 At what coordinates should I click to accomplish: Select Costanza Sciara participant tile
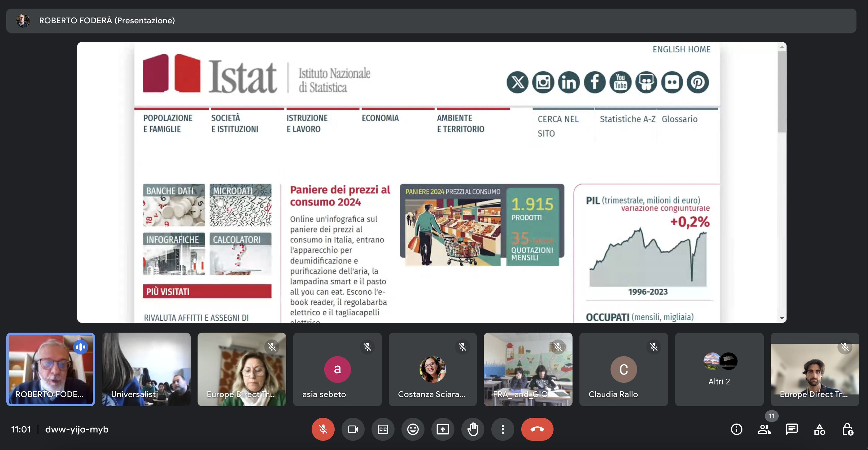433,369
